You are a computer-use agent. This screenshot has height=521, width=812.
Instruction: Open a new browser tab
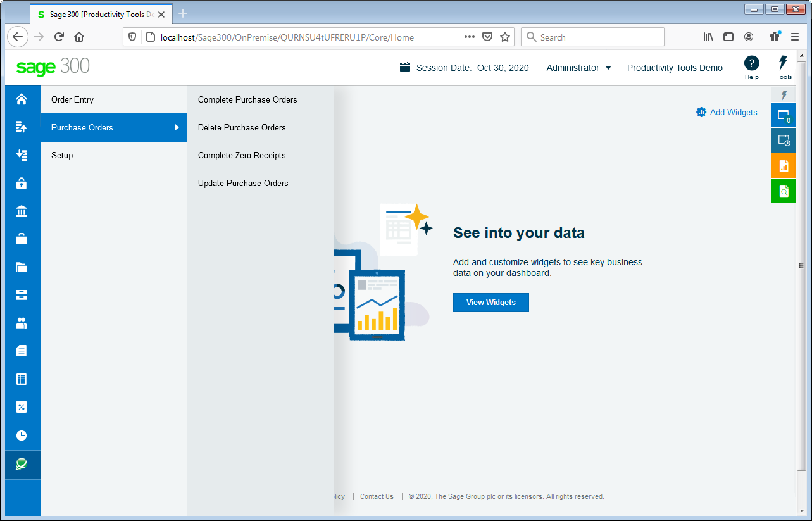coord(183,13)
